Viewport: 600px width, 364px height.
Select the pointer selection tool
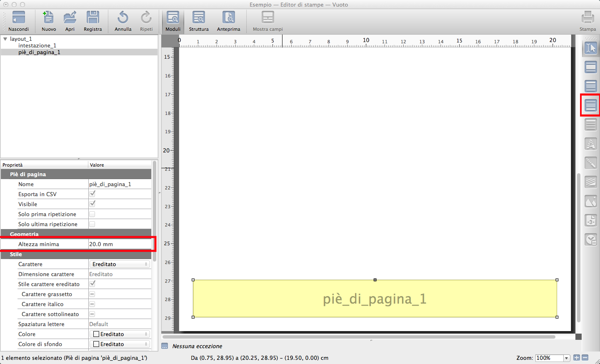(x=591, y=48)
